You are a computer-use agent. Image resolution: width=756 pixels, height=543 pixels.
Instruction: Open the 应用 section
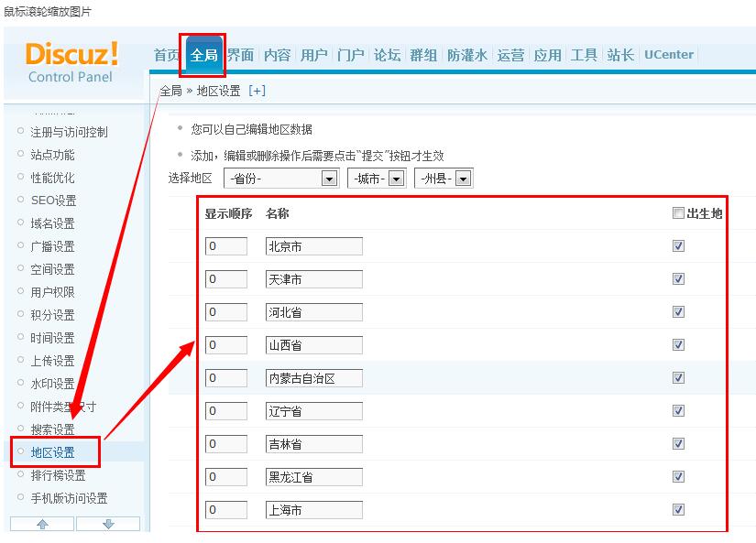(x=547, y=54)
